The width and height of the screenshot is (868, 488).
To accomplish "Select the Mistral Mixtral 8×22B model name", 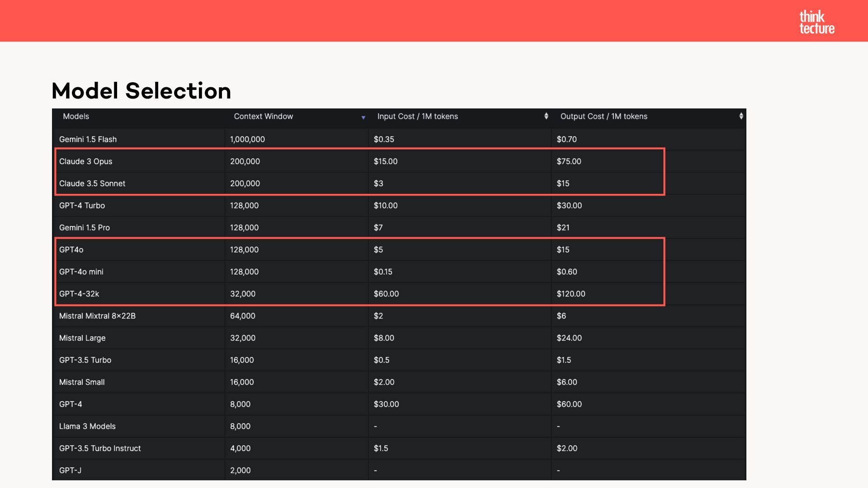I will pyautogui.click(x=97, y=316).
